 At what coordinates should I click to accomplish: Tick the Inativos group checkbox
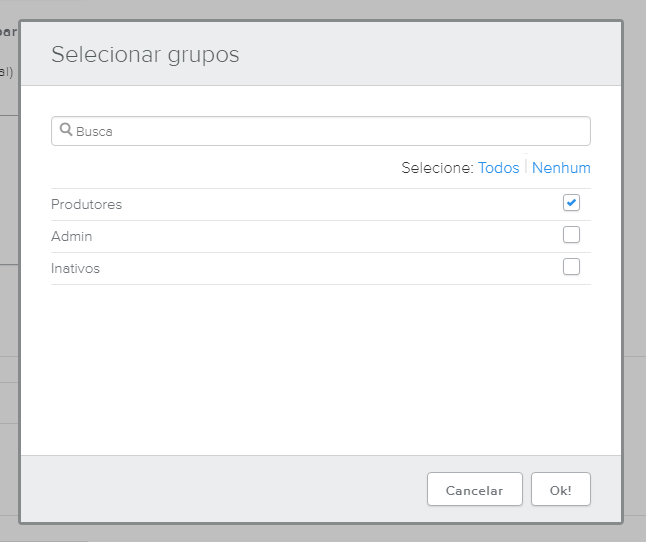(571, 267)
